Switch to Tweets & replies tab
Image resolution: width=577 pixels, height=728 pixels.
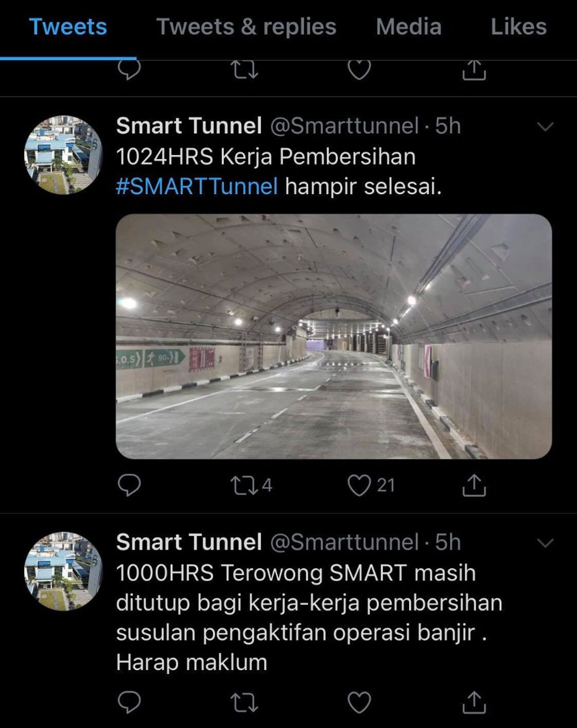pyautogui.click(x=246, y=27)
